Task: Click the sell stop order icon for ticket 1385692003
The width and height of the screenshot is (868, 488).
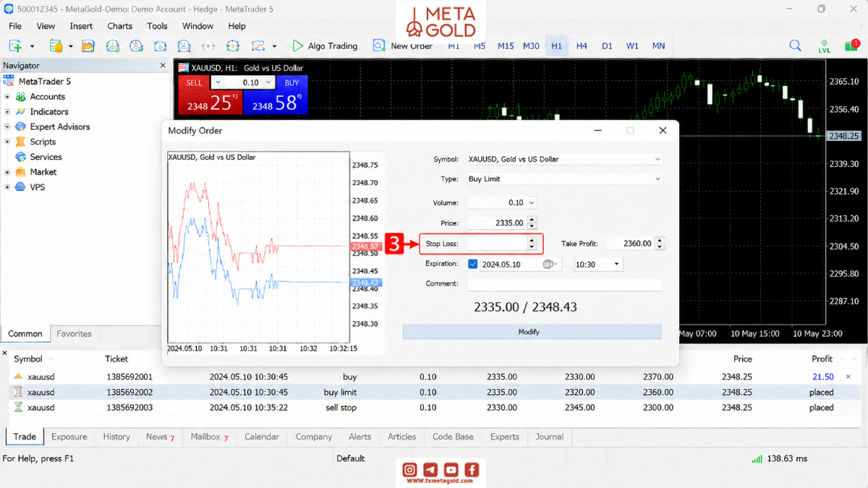Action: 19,407
